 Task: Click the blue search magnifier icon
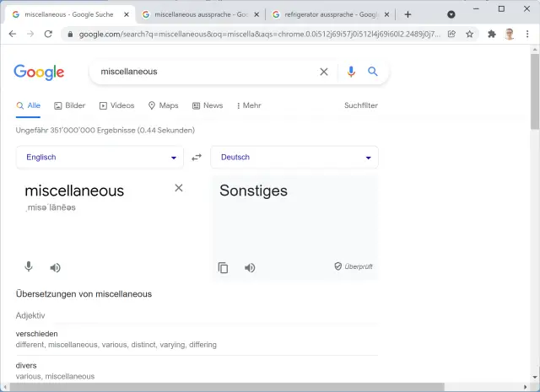[373, 72]
